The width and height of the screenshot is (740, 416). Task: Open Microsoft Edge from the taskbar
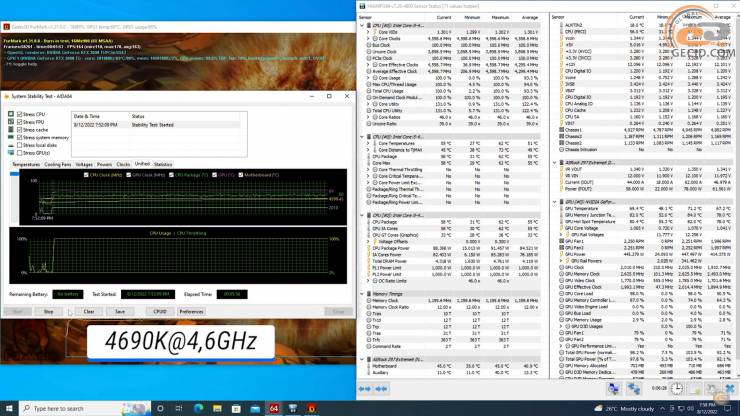coord(198,408)
